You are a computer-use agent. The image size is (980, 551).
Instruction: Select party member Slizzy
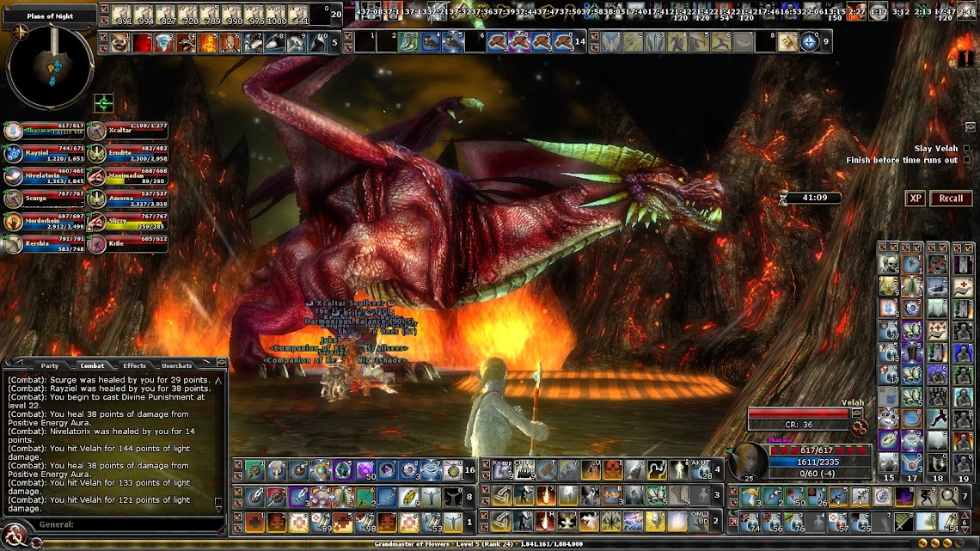tap(128, 221)
